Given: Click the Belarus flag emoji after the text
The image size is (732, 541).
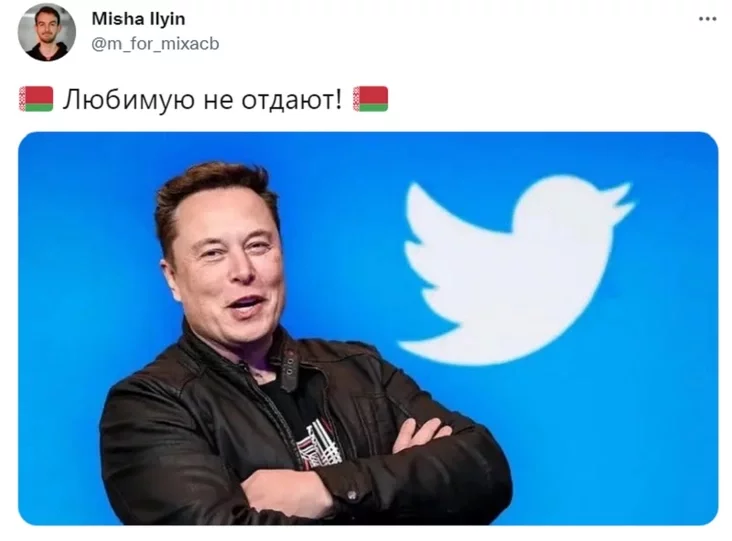Looking at the screenshot, I should [371, 99].
